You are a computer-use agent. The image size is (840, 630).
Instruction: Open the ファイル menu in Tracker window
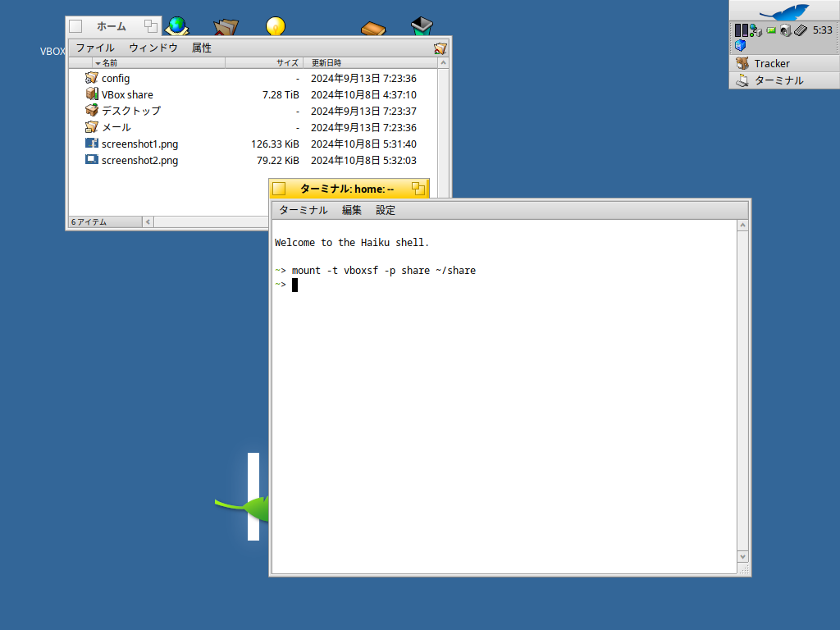pos(95,48)
